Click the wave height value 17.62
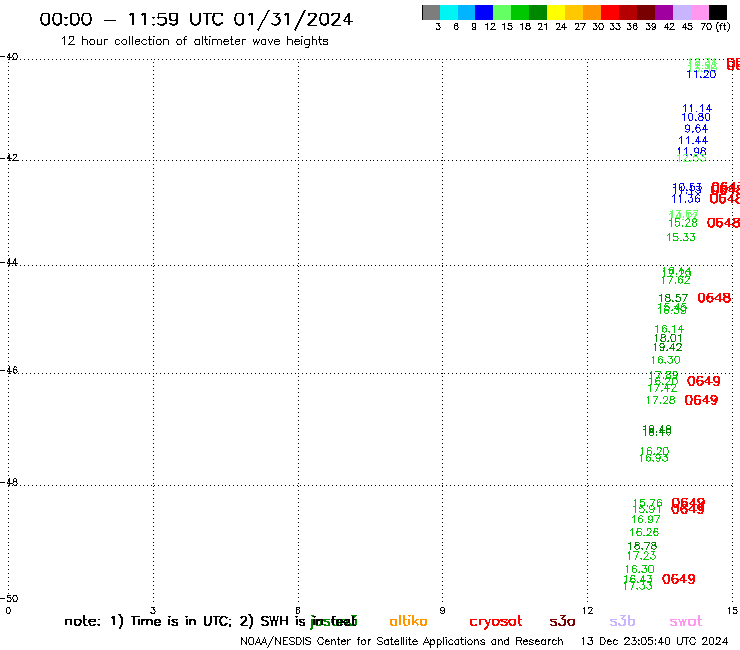Image resolution: width=740 pixels, height=650 pixels. point(676,280)
